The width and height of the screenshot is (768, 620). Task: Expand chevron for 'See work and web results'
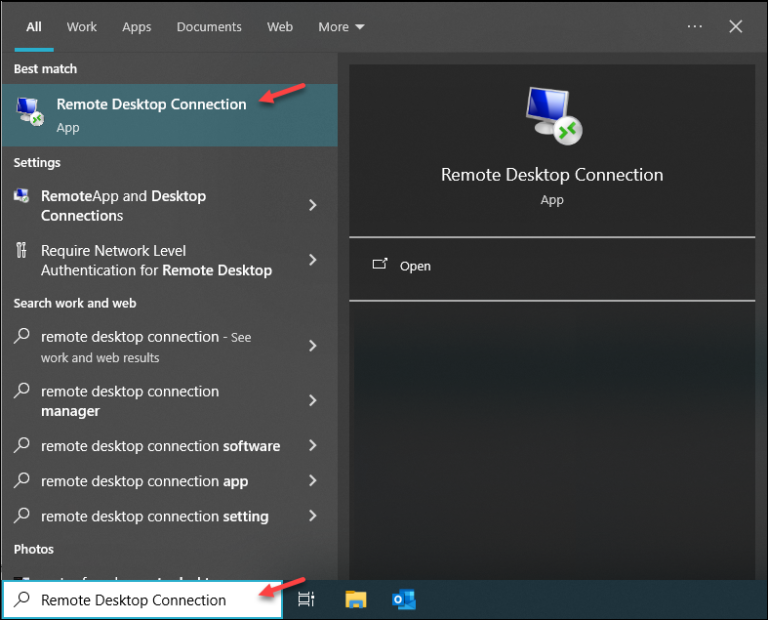(x=312, y=346)
